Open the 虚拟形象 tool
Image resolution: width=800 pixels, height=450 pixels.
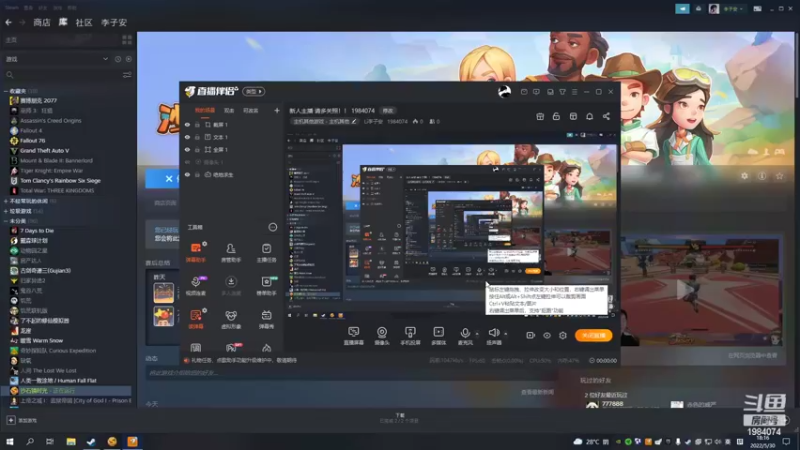click(231, 319)
